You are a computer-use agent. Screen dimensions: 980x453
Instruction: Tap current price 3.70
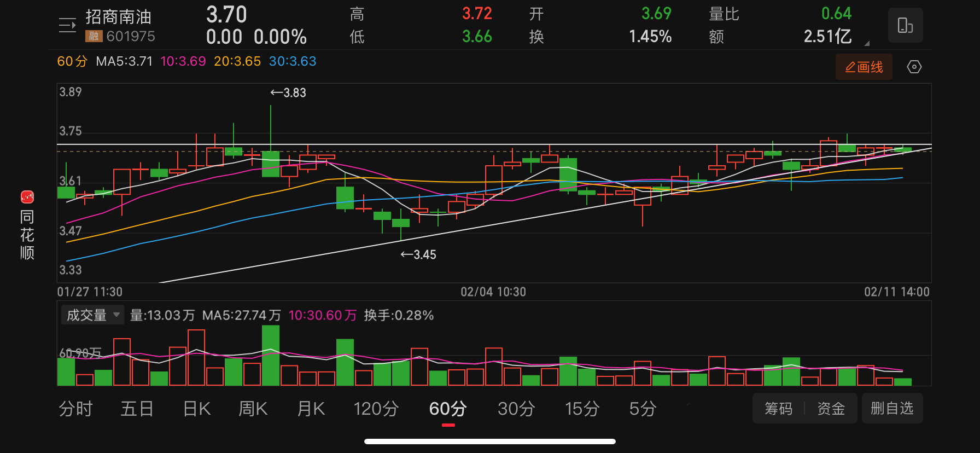(226, 14)
